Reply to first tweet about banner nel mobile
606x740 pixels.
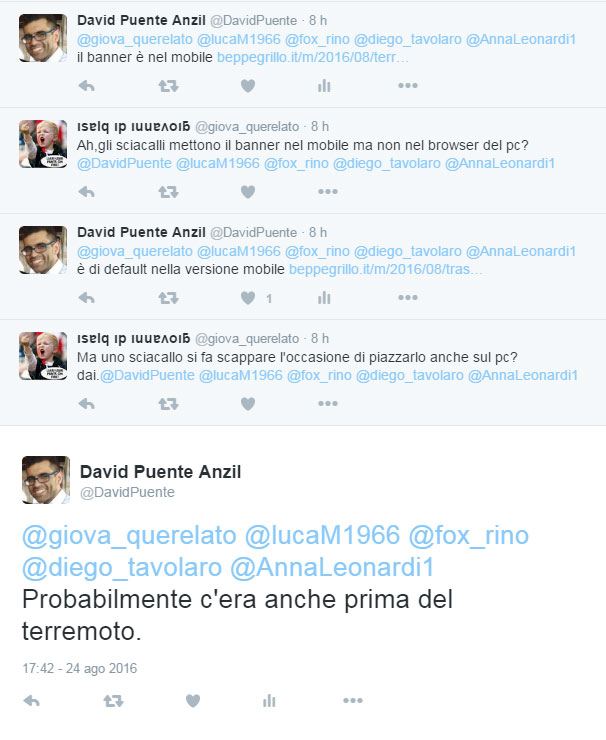86,86
